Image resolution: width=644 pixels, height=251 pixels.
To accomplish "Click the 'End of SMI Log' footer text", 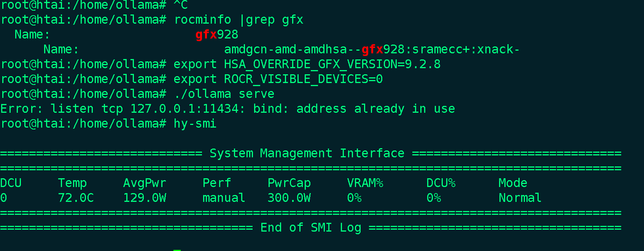I will (x=311, y=228).
